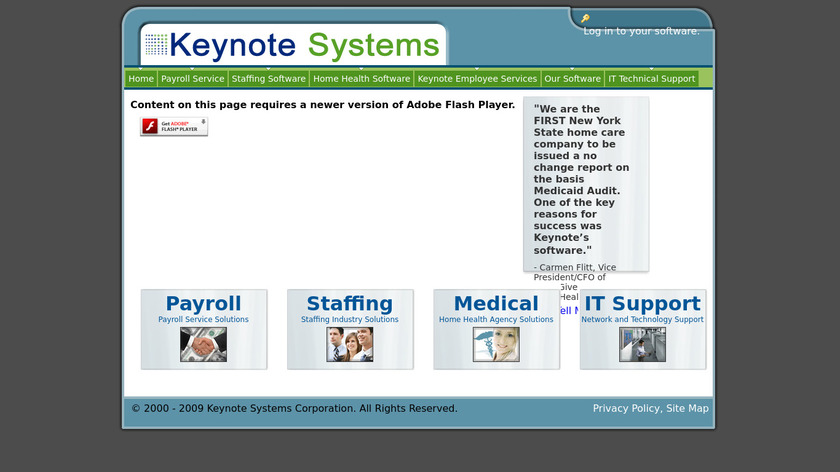
Task: Open the Payroll handshake thumbnail
Action: (x=204, y=344)
